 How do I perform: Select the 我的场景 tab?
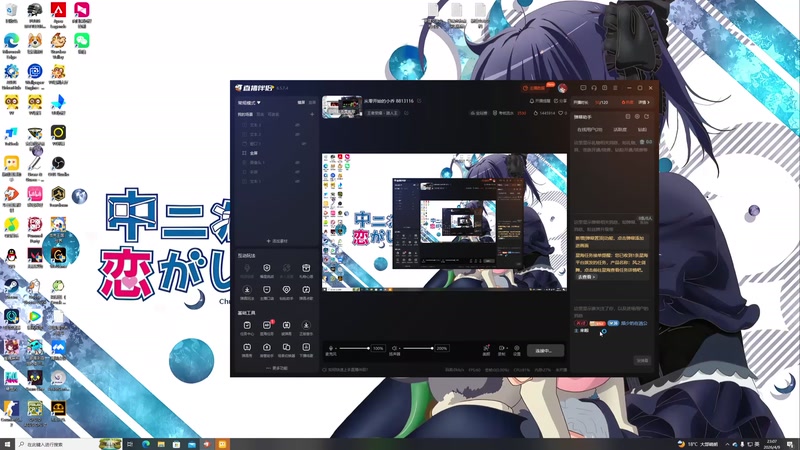245,114
